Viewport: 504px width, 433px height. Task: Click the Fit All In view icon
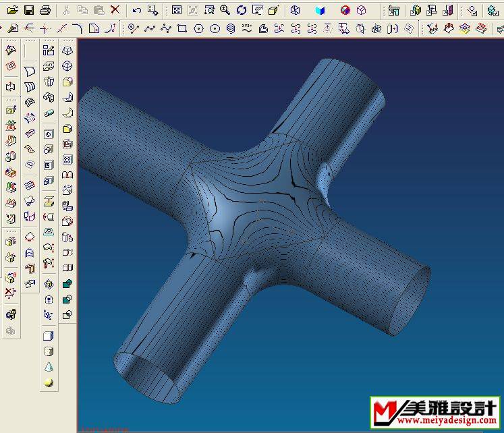pos(177,11)
